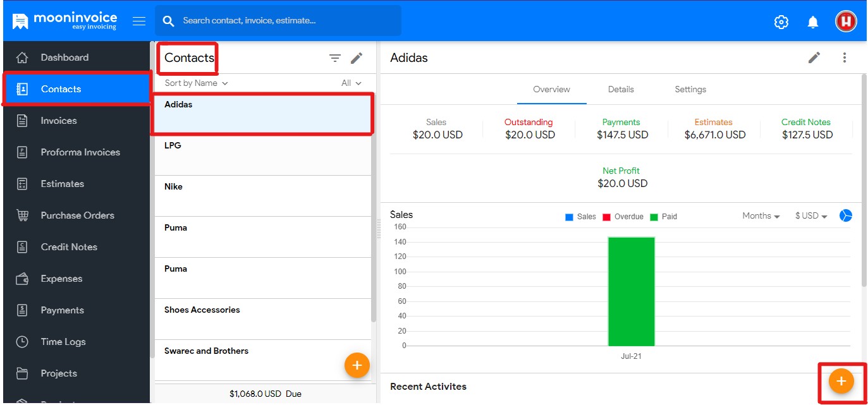
Task: Switch chart type with pie icon
Action: click(846, 216)
